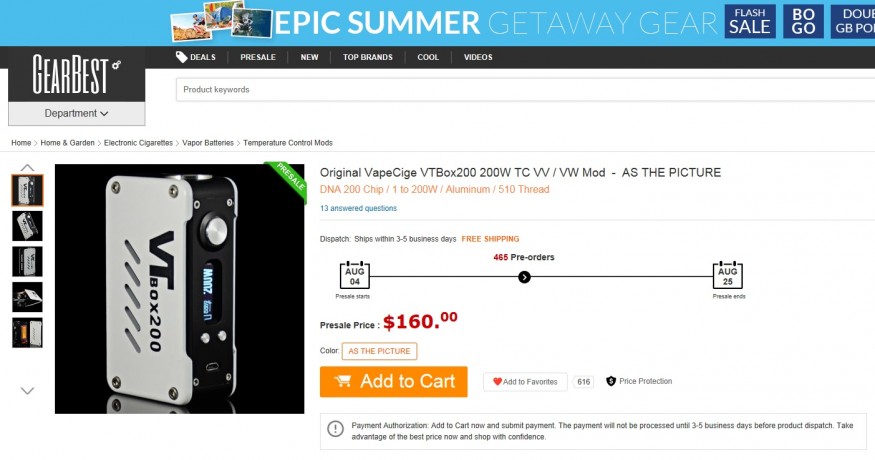Show next thumbnails with down chevron
This screenshot has width=875, height=460.
(27, 391)
